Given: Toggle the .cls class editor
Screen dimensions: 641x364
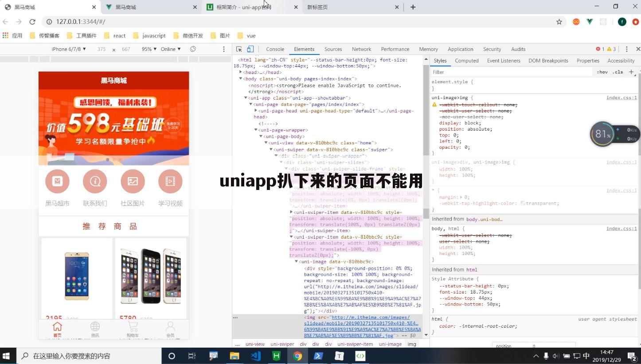Looking at the screenshot, I should (618, 72).
